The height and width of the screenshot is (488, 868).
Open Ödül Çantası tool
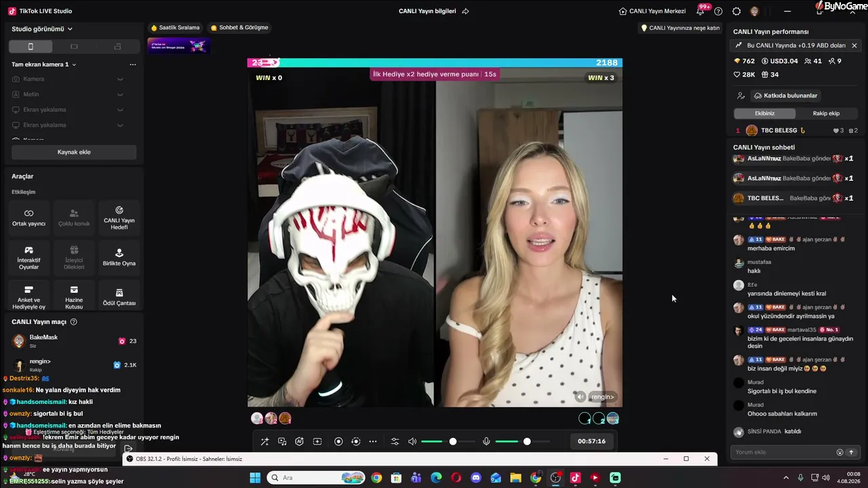coord(119,296)
